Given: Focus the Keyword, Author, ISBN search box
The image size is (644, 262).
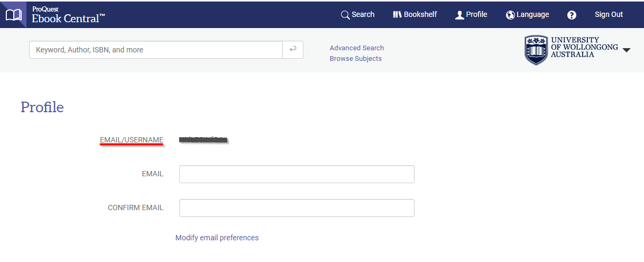Looking at the screenshot, I should click(156, 50).
